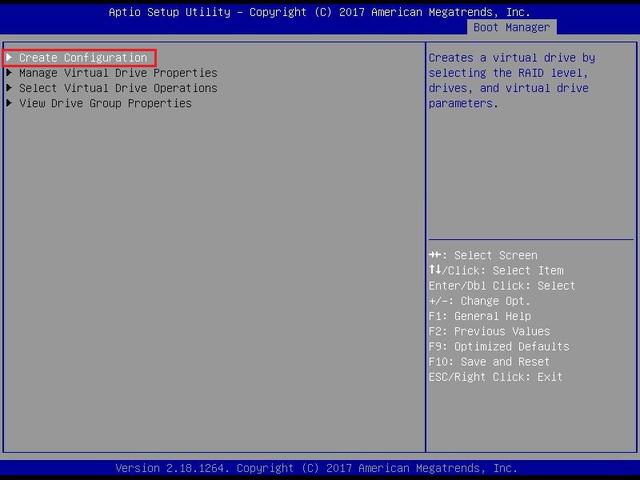This screenshot has width=640, height=480.
Task: Open the Create Configuration submenu
Action: pyautogui.click(x=83, y=58)
